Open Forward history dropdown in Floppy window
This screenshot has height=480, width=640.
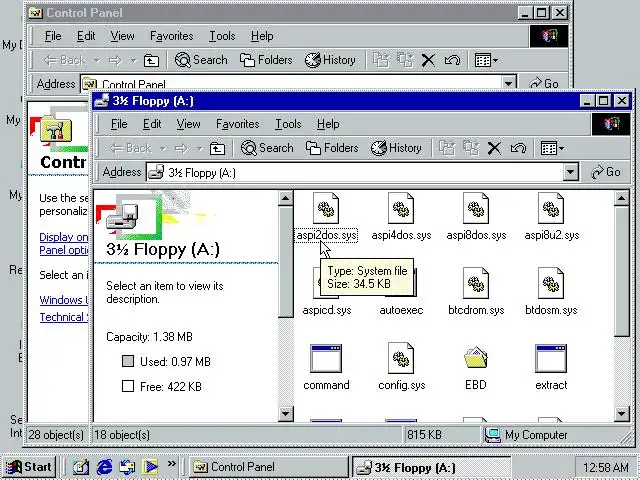[x=200, y=148]
